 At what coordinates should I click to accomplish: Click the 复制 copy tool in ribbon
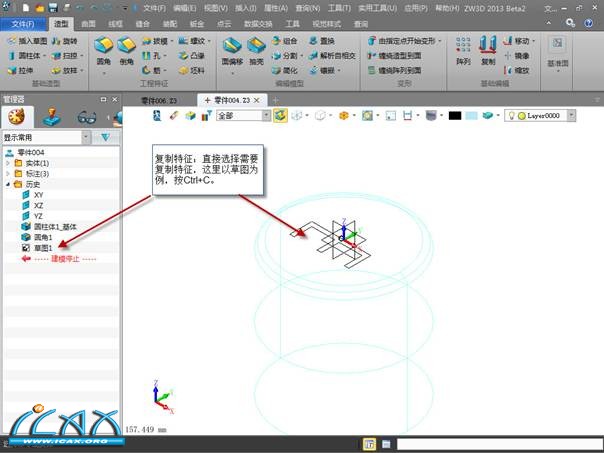[x=488, y=51]
